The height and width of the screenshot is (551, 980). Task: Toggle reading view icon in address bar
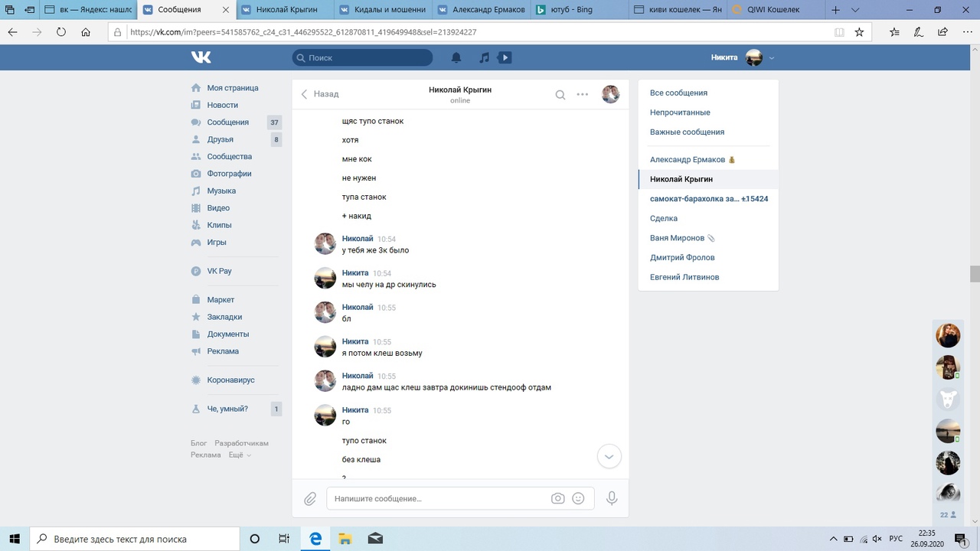tap(839, 32)
